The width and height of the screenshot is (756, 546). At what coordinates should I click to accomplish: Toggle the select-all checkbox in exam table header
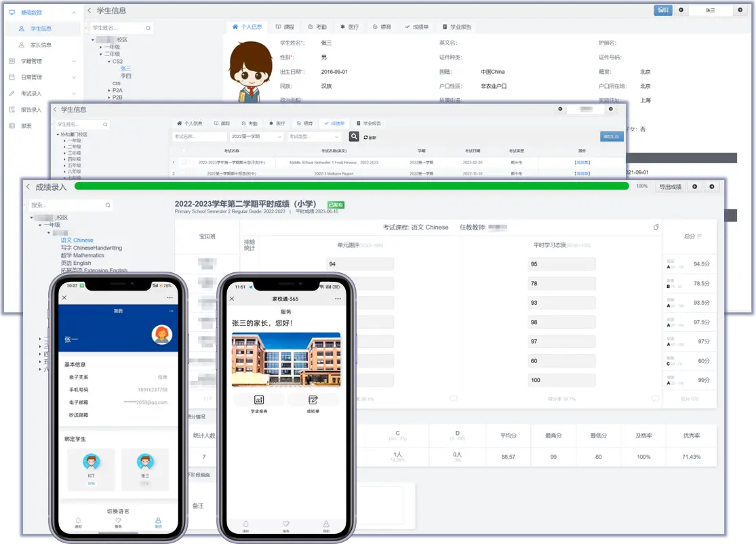coord(184,151)
